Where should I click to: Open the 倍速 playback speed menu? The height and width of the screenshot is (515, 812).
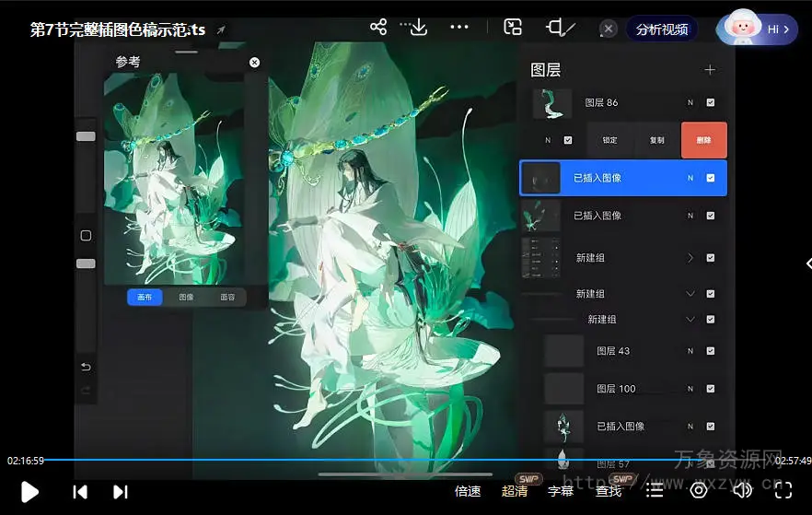(468, 492)
